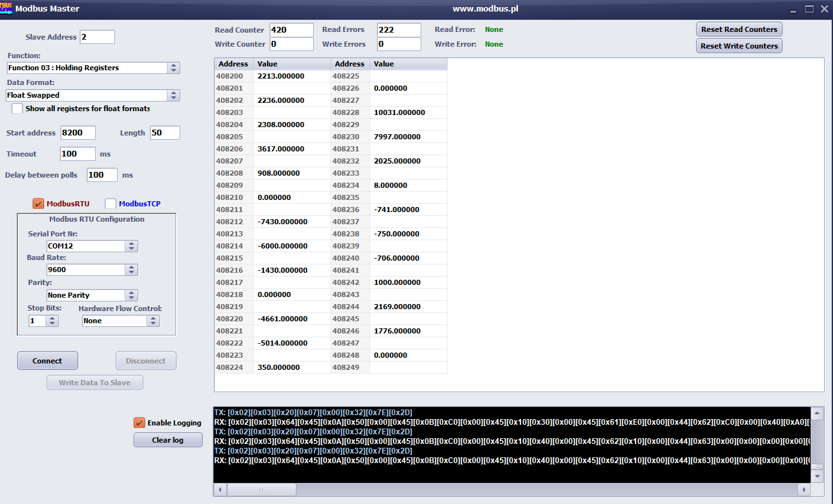833x504 pixels.
Task: Check Show all registers for float formats
Action: click(17, 109)
